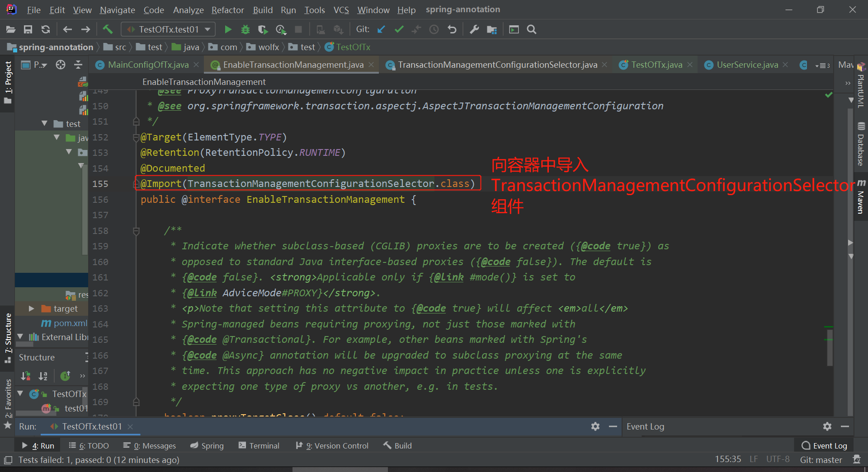Navigate back with the left arrow
Viewport: 868px width, 472px height.
pos(67,29)
